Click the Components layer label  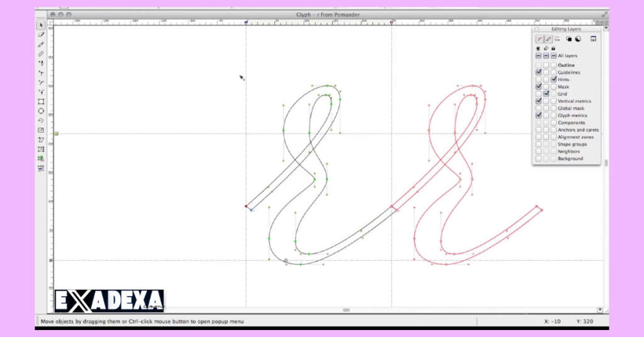coord(571,123)
